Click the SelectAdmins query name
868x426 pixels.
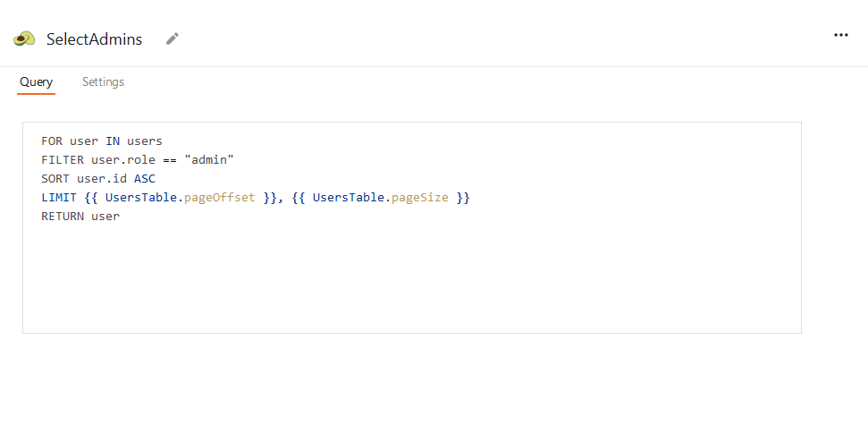click(x=94, y=39)
